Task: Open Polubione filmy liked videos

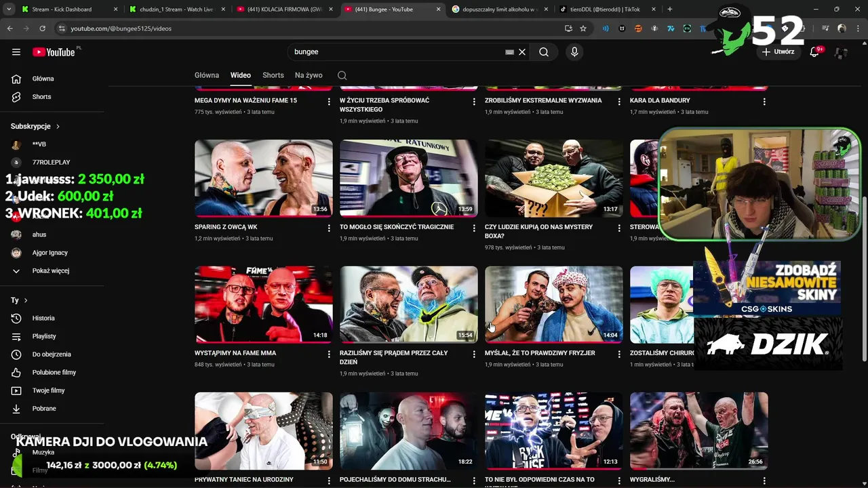Action: 53,372
